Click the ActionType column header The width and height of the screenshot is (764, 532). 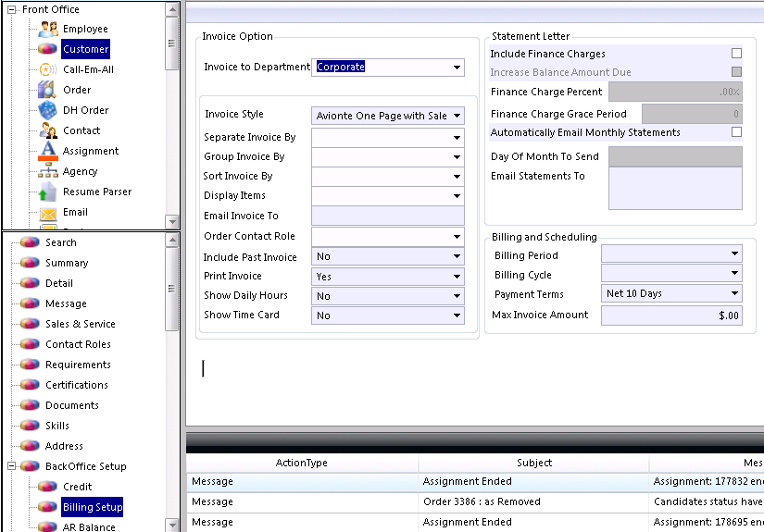[302, 463]
